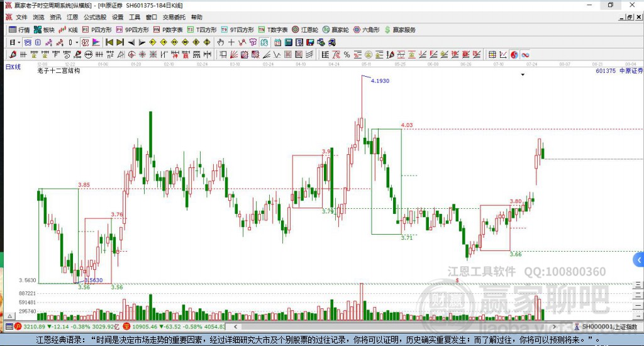Screen dimensions: 644x346
Task: Click the 日K线 label
Action: coord(13,67)
